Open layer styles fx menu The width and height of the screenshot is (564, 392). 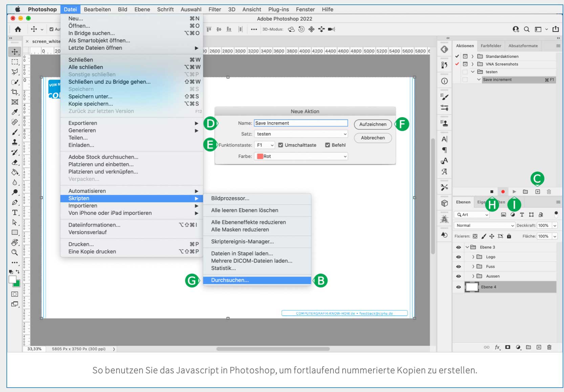pos(497,347)
